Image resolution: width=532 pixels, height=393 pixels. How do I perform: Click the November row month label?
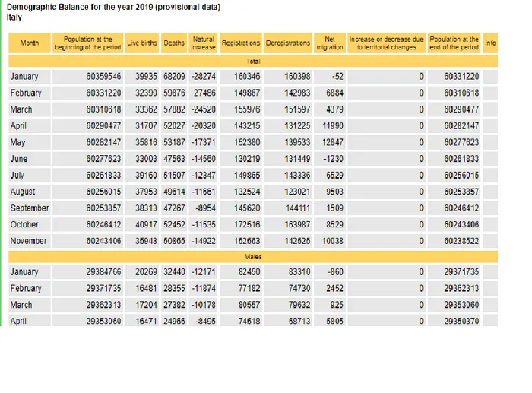(29, 241)
